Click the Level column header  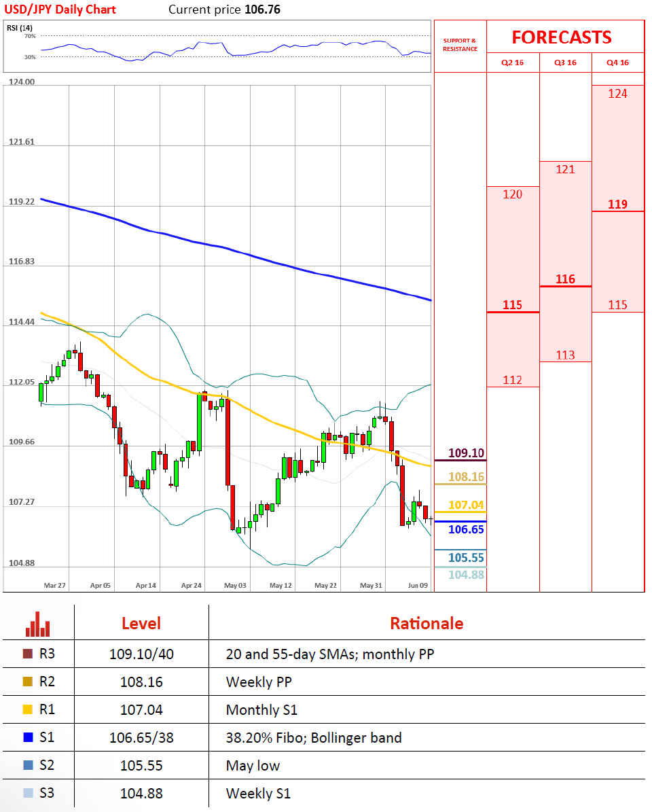(x=141, y=624)
